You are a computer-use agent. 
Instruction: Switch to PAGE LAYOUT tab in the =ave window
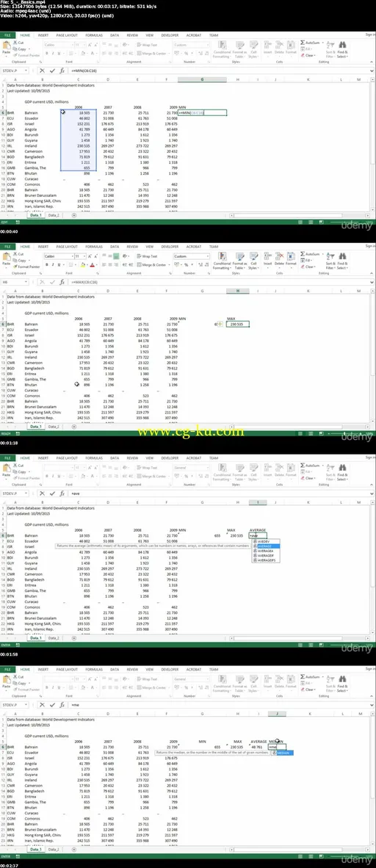coord(67,457)
